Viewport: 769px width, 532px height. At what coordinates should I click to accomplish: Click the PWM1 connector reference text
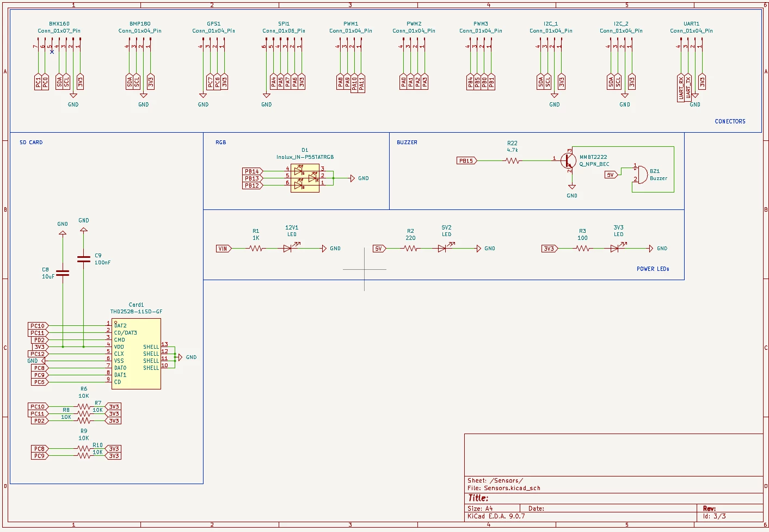351,24
